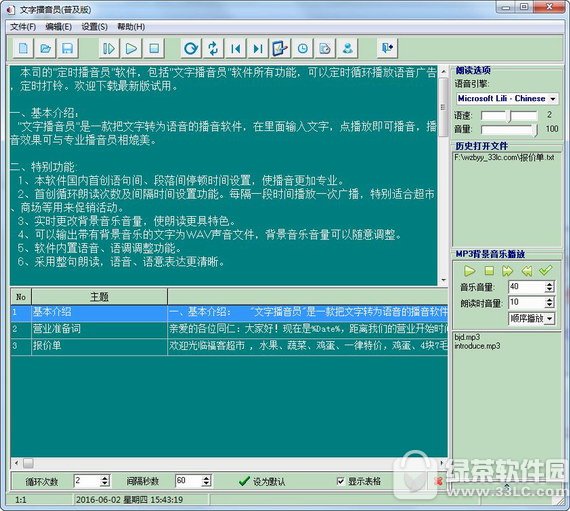Click the green checkmark in the MP3 panel
The image size is (570, 511).
[x=545, y=270]
